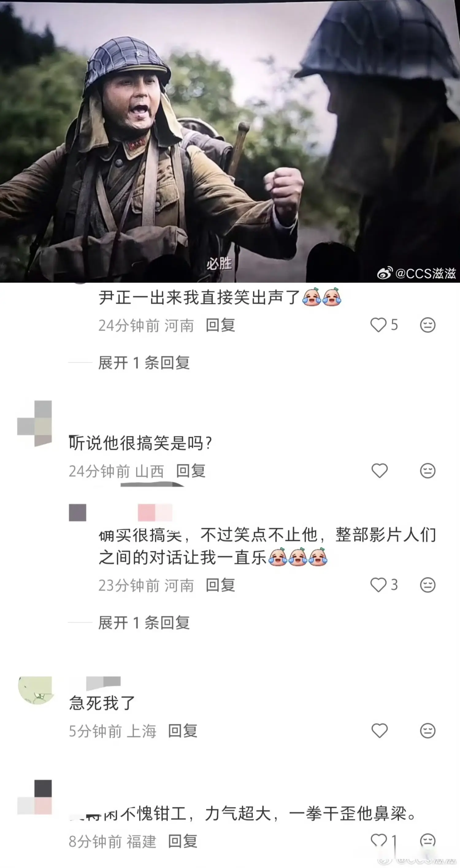Open avatar of 急死我了 commenter

click(x=35, y=690)
